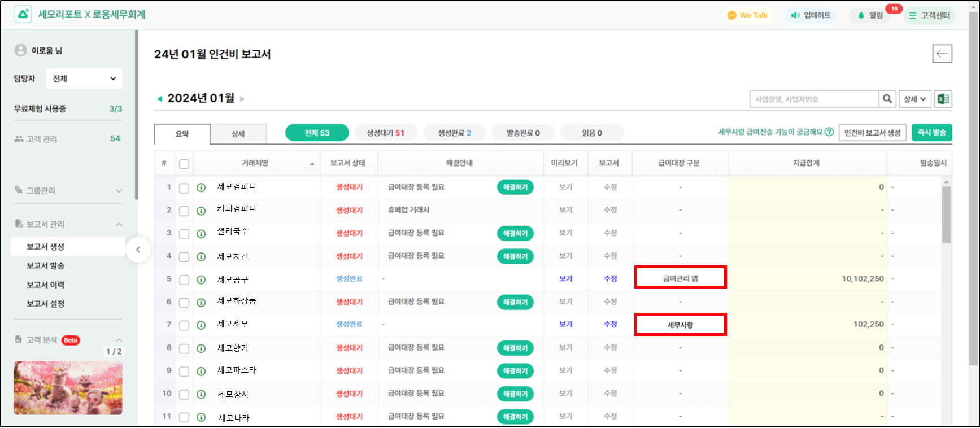The width and height of the screenshot is (980, 428).
Task: Collapse sidebar with round chevron button
Action: point(138,250)
